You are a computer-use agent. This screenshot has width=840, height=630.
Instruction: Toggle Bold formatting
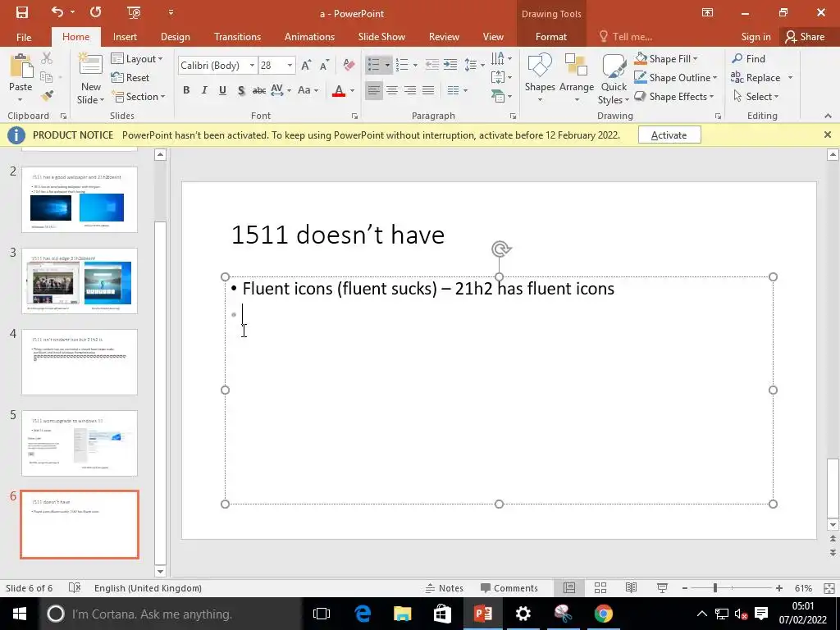[186, 90]
